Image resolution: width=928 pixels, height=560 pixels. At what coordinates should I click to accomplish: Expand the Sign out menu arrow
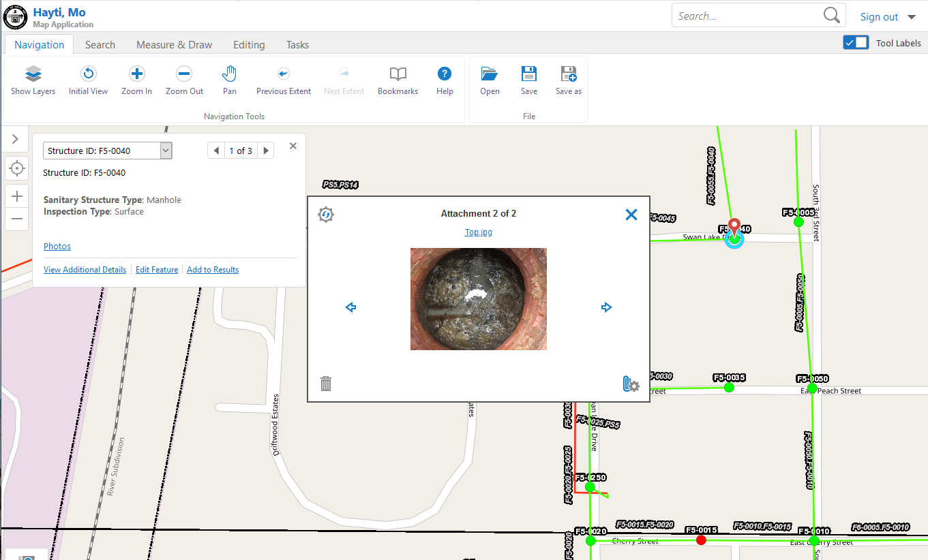coord(912,17)
